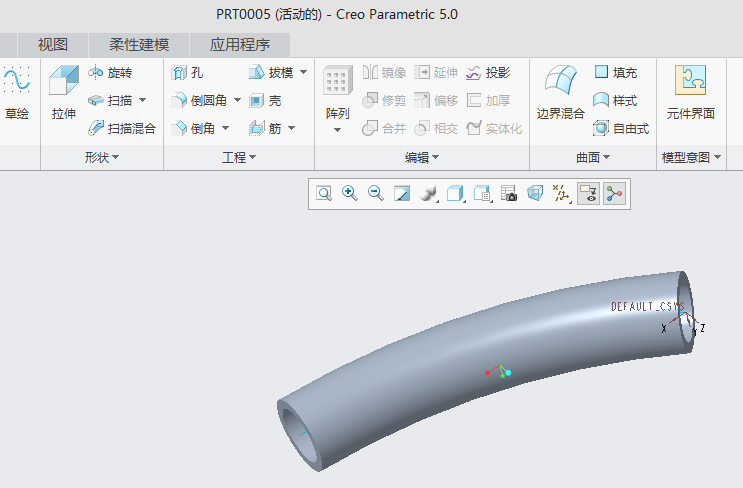Select the 壳 (Shell) tool

click(x=265, y=100)
